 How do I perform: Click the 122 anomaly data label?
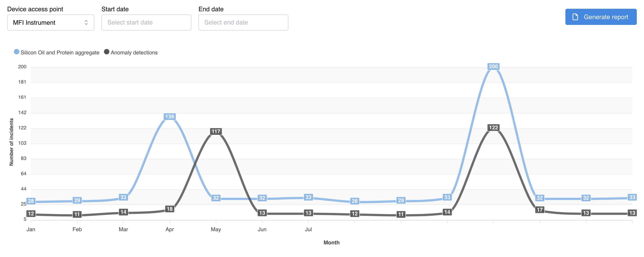click(x=493, y=128)
